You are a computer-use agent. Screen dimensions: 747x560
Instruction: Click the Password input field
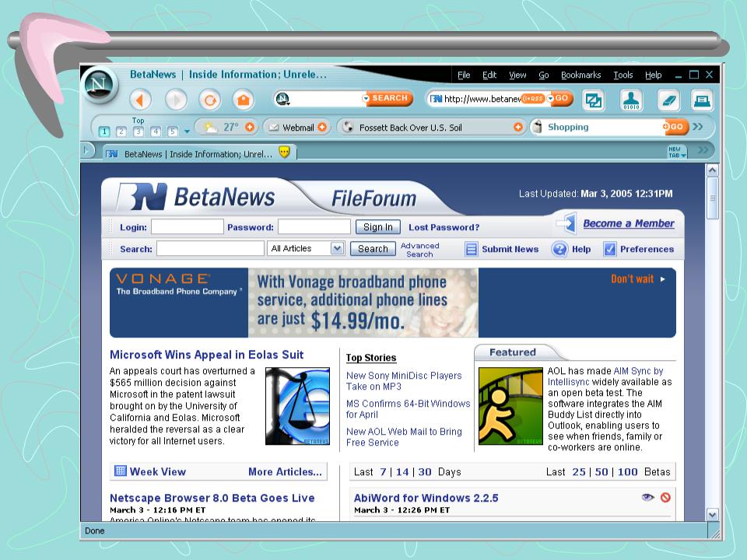pyautogui.click(x=314, y=226)
